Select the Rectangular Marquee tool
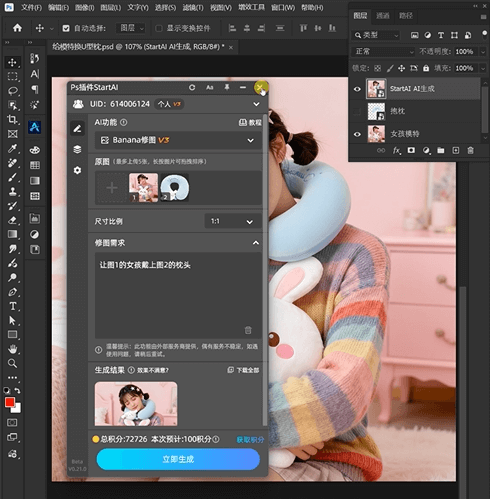 coord(12,77)
